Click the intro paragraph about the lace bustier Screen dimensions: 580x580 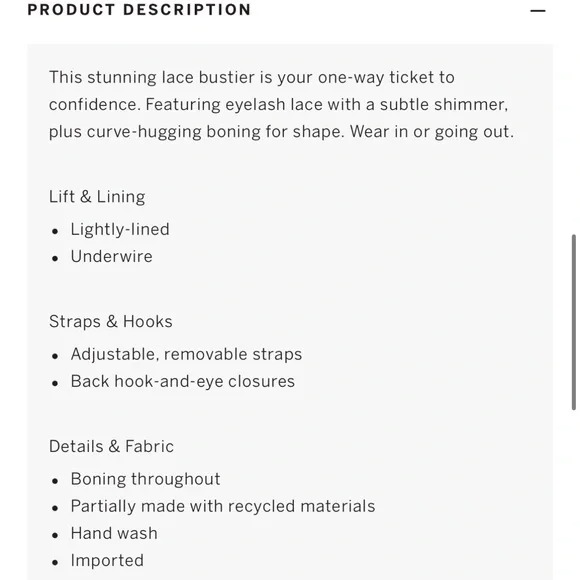[281, 105]
